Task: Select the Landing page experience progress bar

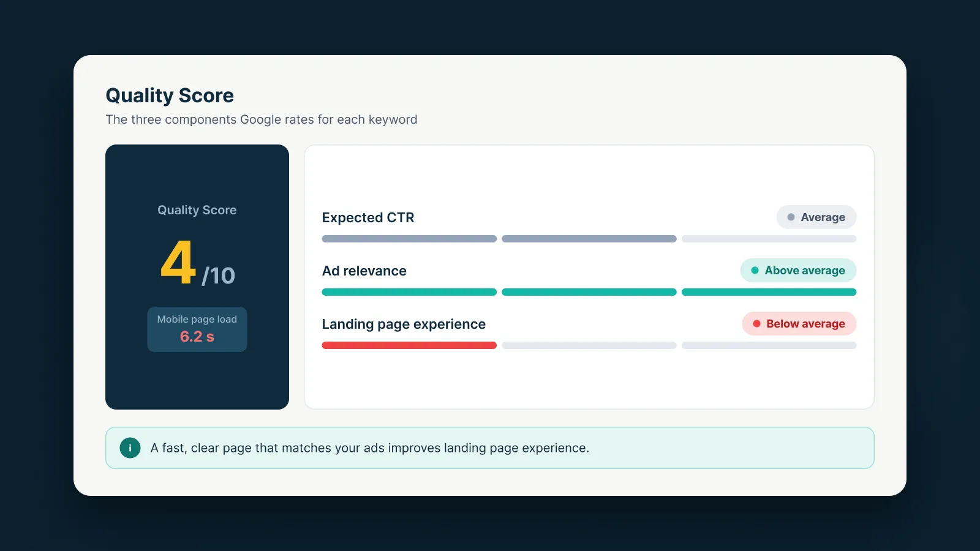Action: [x=589, y=345]
